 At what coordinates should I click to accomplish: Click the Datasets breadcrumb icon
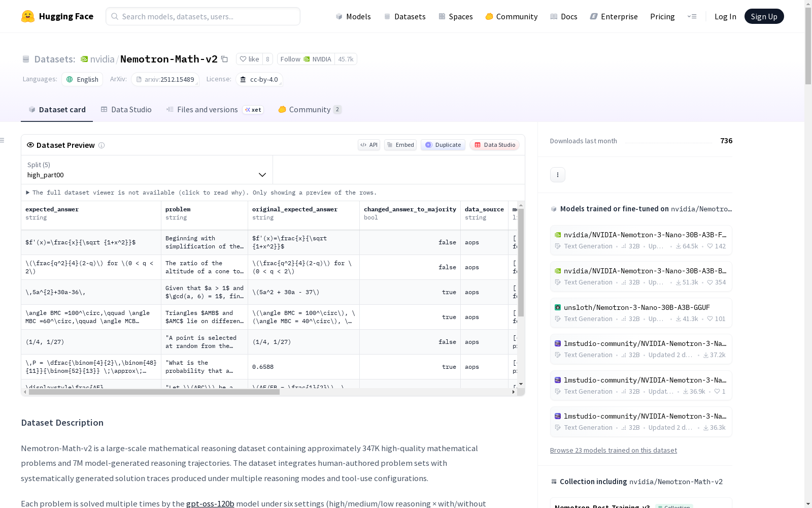coord(26,59)
